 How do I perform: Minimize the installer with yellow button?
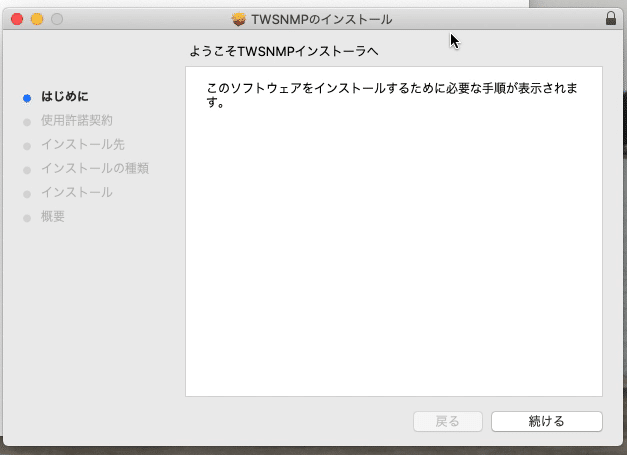point(37,19)
